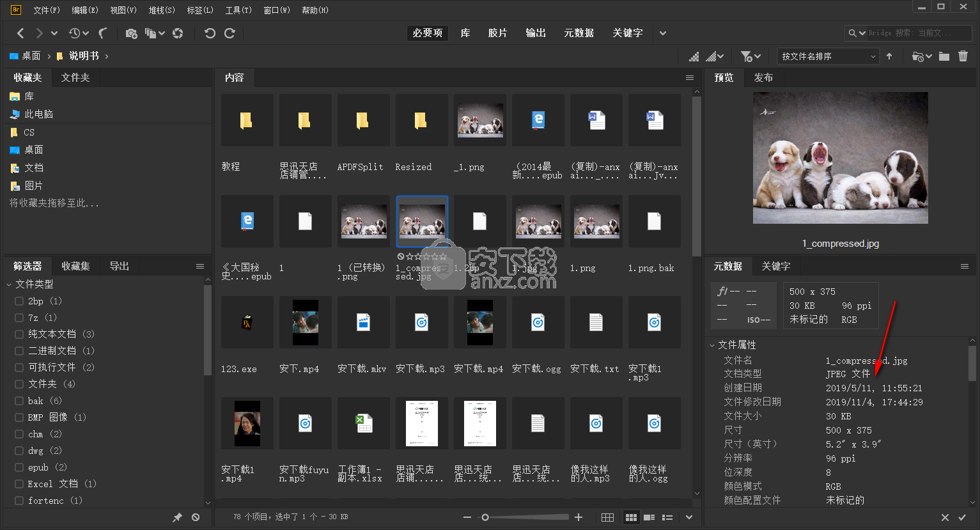
Task: Go back with the left arrow
Action: coord(20,33)
